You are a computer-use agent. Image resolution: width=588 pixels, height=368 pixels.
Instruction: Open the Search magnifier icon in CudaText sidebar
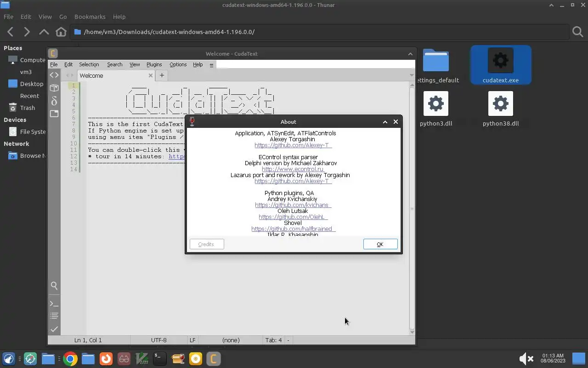pyautogui.click(x=54, y=286)
